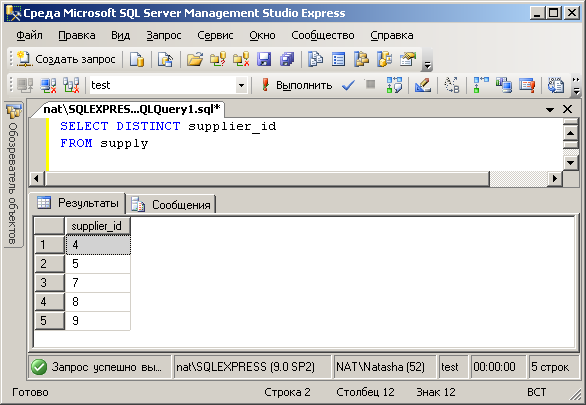
Task: Expand the test database dropdown
Action: pyautogui.click(x=241, y=86)
